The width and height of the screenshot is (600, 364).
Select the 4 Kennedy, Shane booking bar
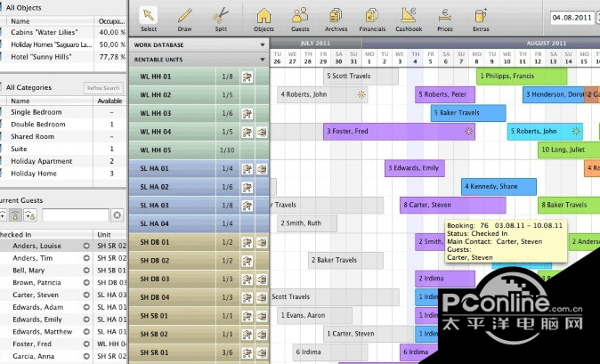(499, 187)
